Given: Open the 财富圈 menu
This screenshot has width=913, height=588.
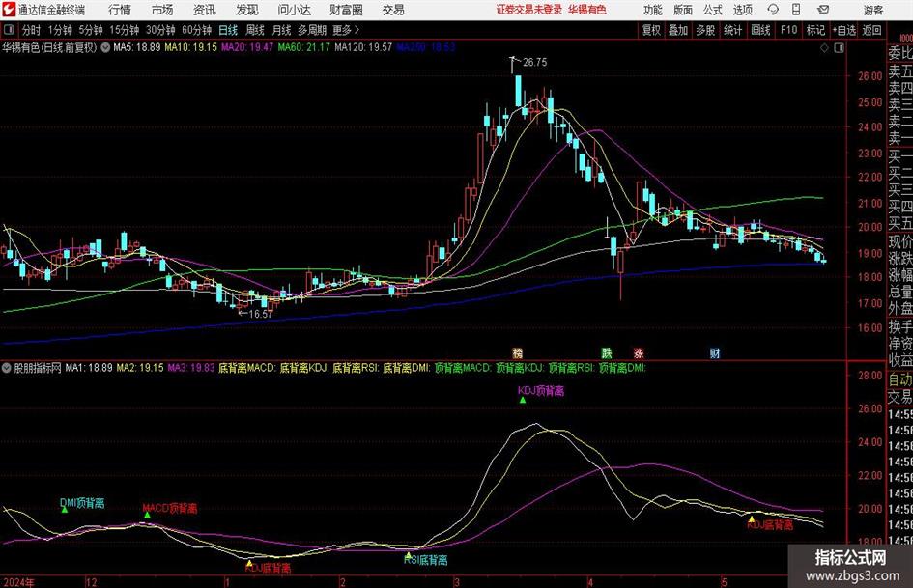Looking at the screenshot, I should click(x=346, y=10).
